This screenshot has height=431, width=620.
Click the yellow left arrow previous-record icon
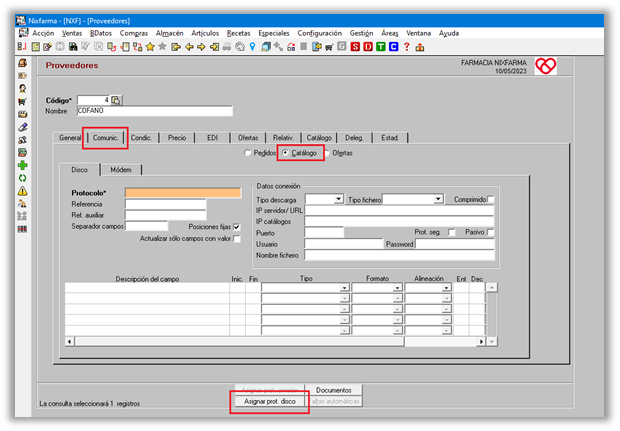coord(189,47)
